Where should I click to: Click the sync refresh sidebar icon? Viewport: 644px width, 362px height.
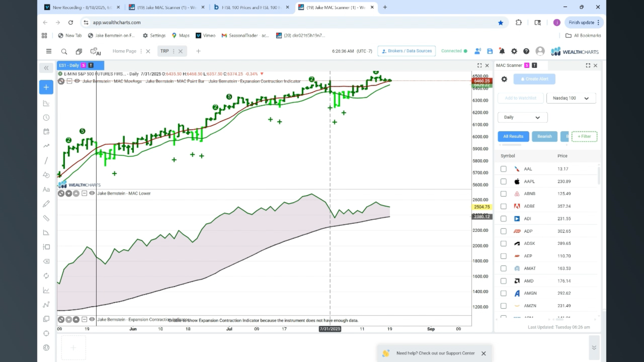click(x=46, y=276)
